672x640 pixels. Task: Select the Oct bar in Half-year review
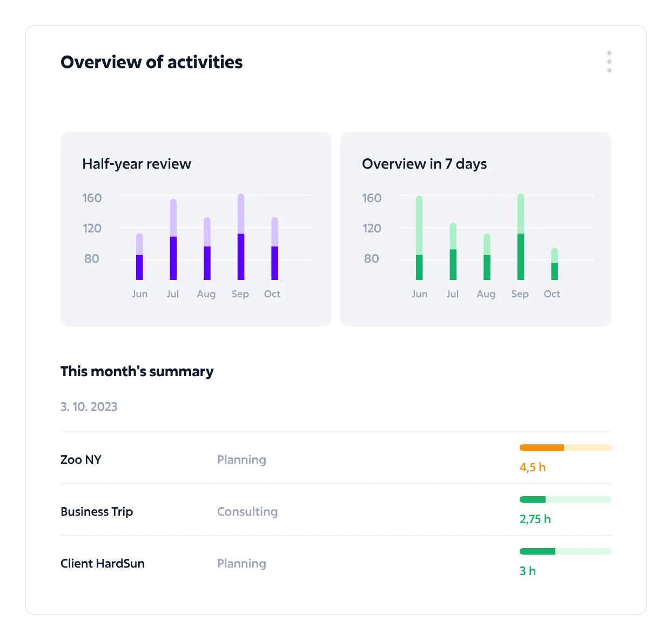pos(274,249)
